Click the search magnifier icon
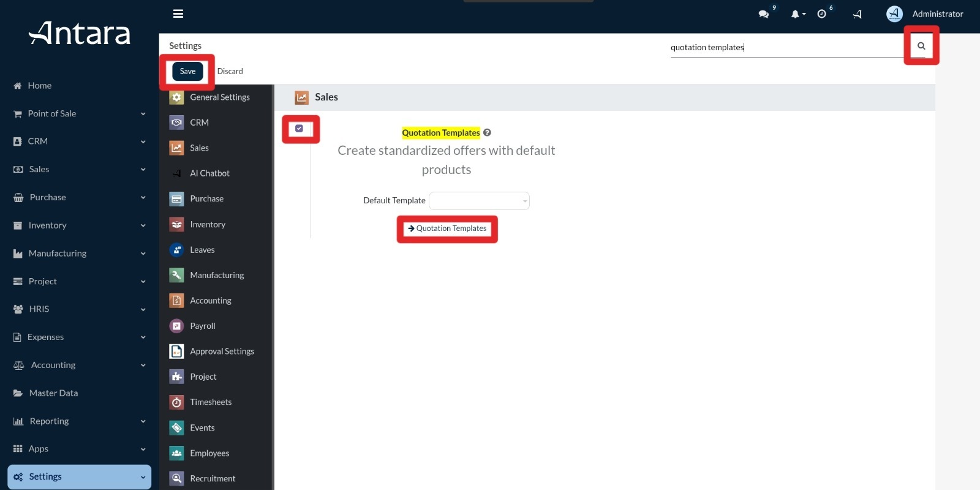This screenshot has width=980, height=490. click(x=921, y=45)
